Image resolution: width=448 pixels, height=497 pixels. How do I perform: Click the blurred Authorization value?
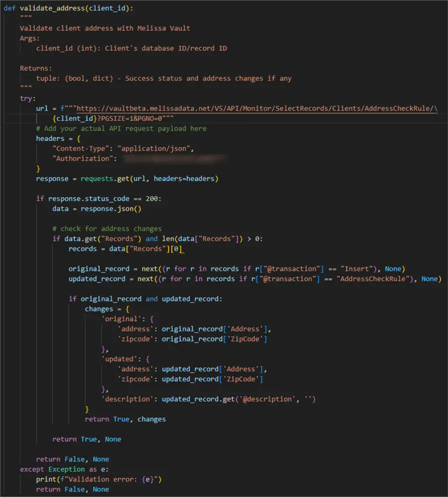click(x=175, y=158)
